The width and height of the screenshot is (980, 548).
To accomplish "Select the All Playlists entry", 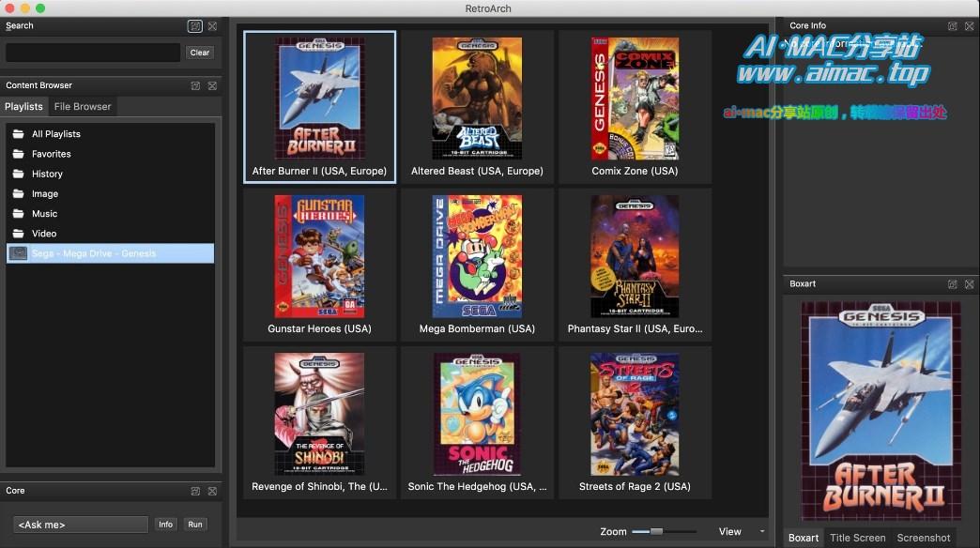I will (110, 134).
